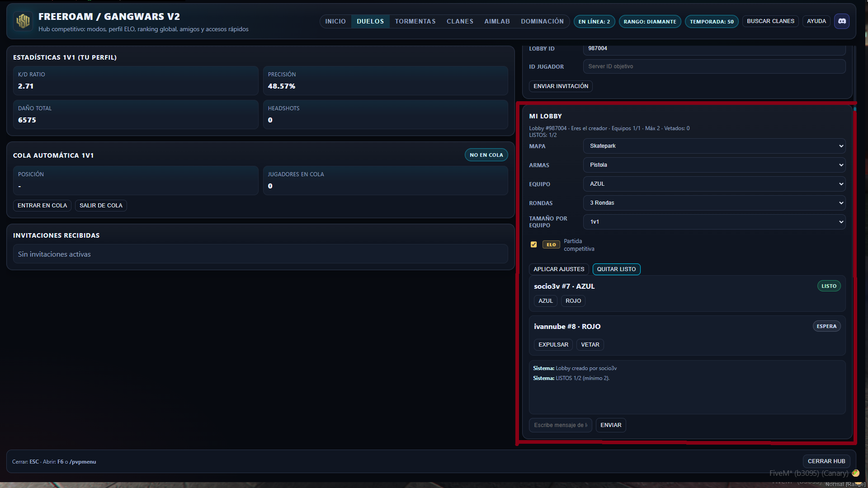This screenshot has width=868, height=488.
Task: Click the ESPERA status badge for ivannube
Action: click(x=826, y=326)
